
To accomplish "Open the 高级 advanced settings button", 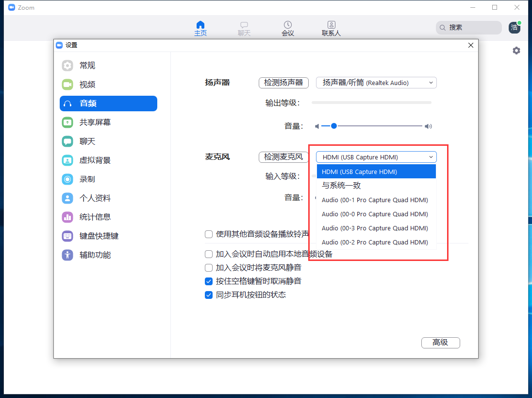I will (441, 343).
